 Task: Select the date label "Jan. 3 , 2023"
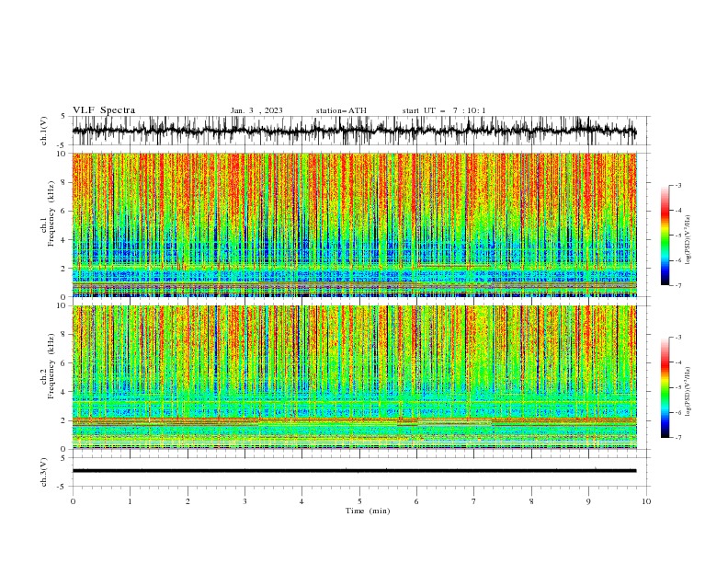256,110
